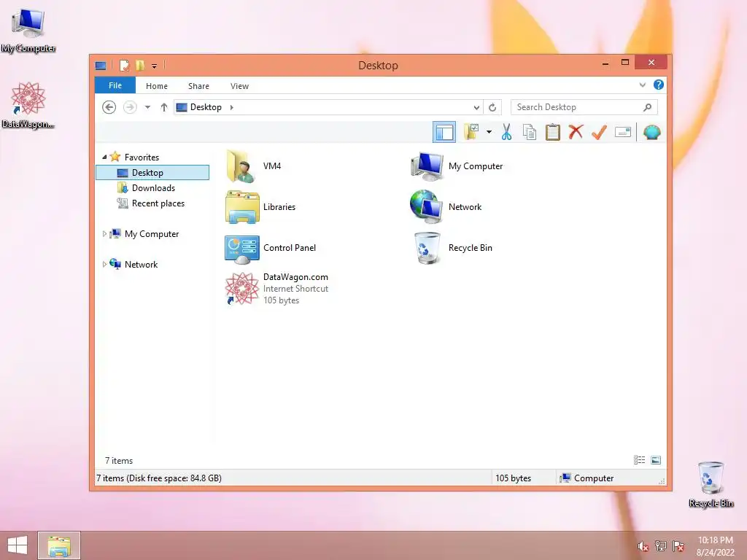Select Network tree item in sidebar
This screenshot has height=560, width=747.
click(x=141, y=264)
